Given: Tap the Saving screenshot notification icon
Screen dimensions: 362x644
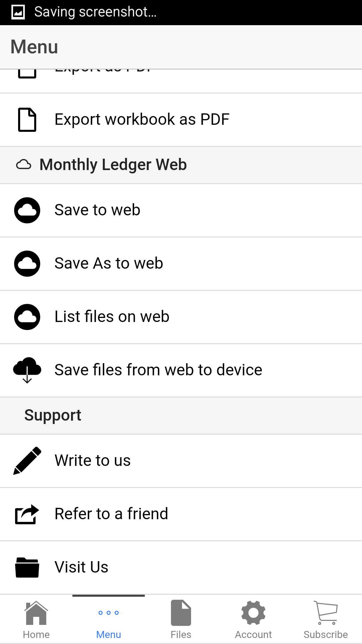Looking at the screenshot, I should (18, 12).
